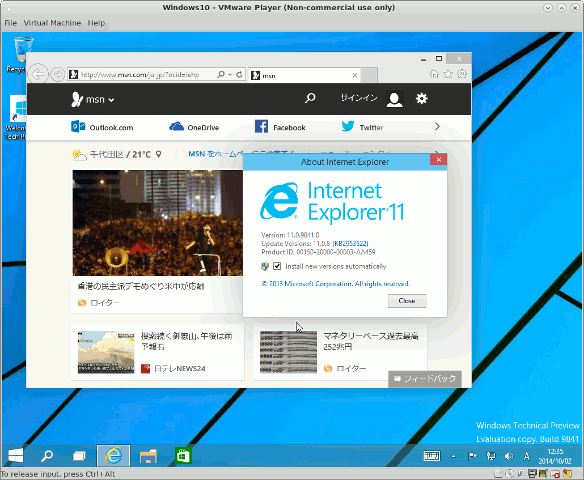This screenshot has height=480, width=584.
Task: Open the Welcome to Tech Preview shortcut
Action: click(16, 118)
